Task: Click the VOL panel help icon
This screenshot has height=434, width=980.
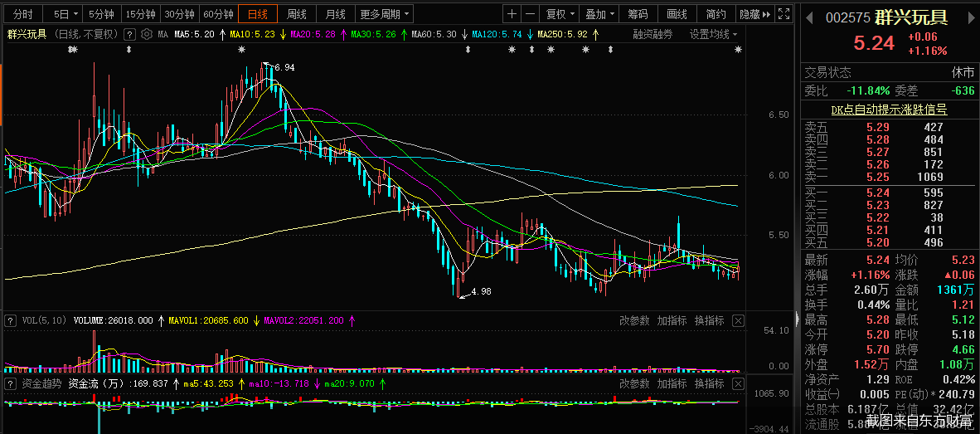Action: (x=9, y=320)
